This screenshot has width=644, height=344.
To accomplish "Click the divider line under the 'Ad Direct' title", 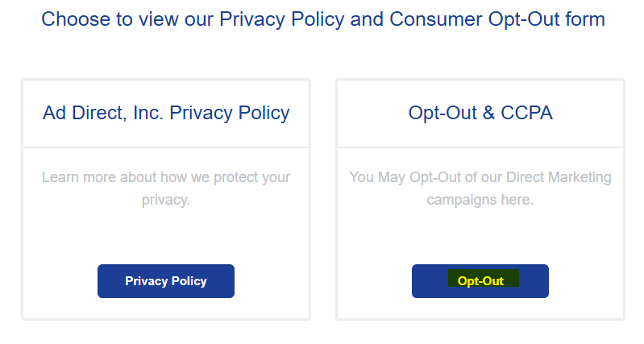I will pos(165,147).
